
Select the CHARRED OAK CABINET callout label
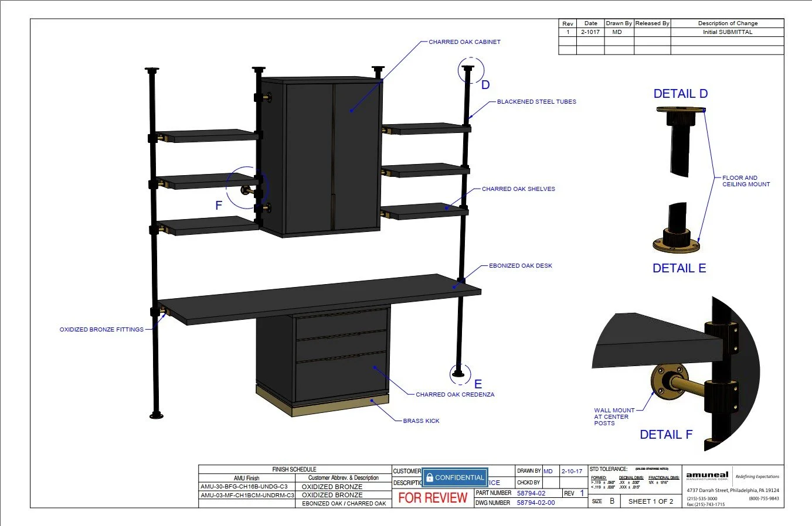(x=464, y=42)
